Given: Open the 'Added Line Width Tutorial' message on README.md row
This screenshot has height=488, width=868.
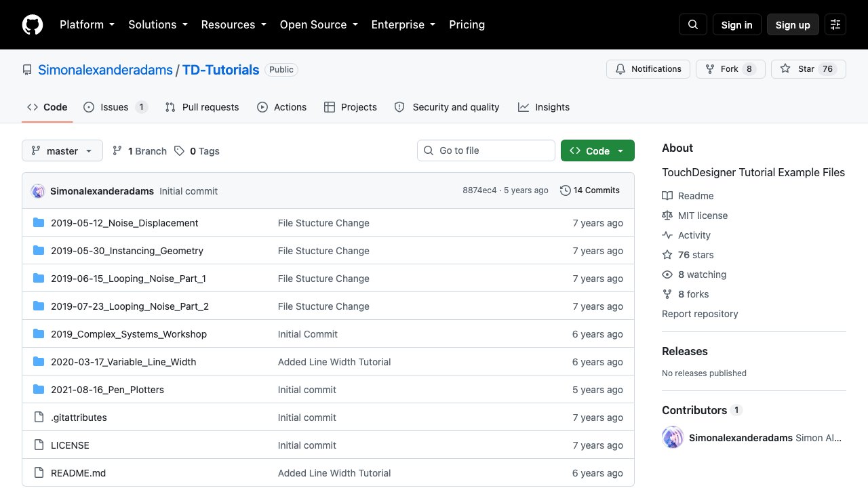Looking at the screenshot, I should tap(334, 473).
